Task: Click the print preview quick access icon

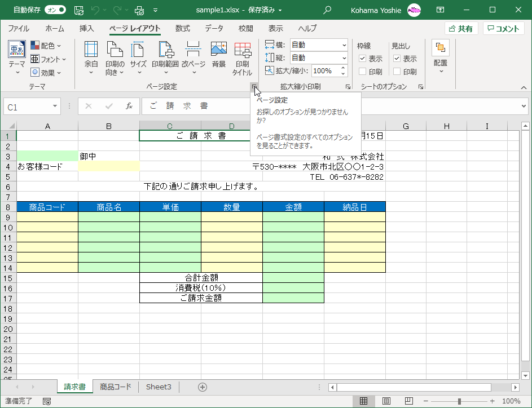Action: pyautogui.click(x=139, y=10)
